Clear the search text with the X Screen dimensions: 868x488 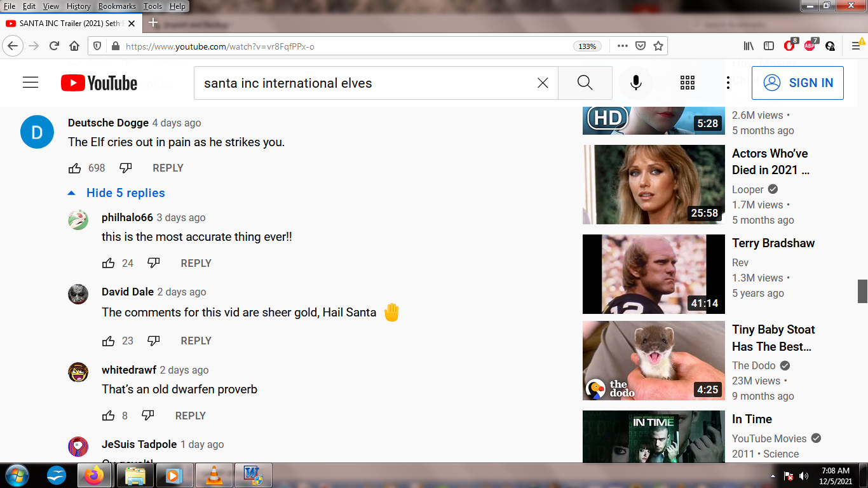click(x=543, y=83)
